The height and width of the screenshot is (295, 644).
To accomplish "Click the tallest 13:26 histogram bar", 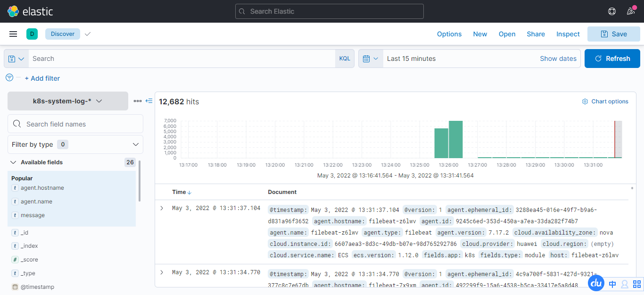I will tap(456, 139).
